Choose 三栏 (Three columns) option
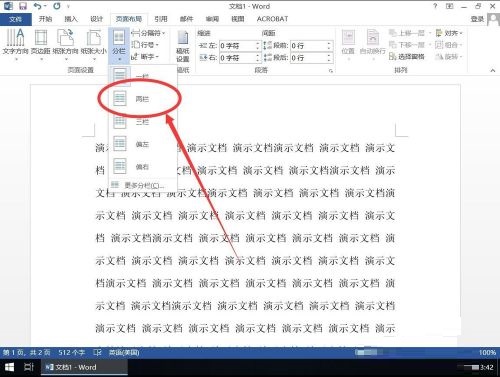This screenshot has width=500, height=377. click(x=143, y=122)
